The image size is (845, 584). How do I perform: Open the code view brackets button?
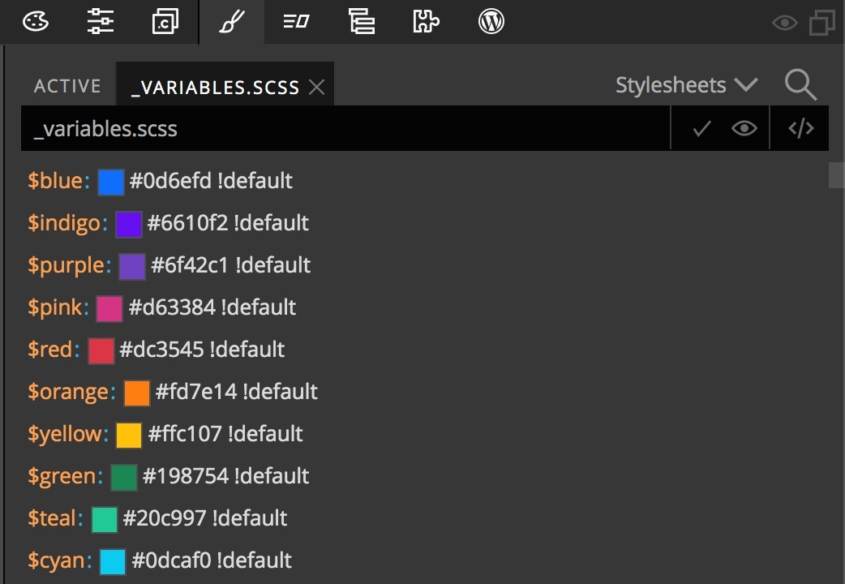click(801, 129)
